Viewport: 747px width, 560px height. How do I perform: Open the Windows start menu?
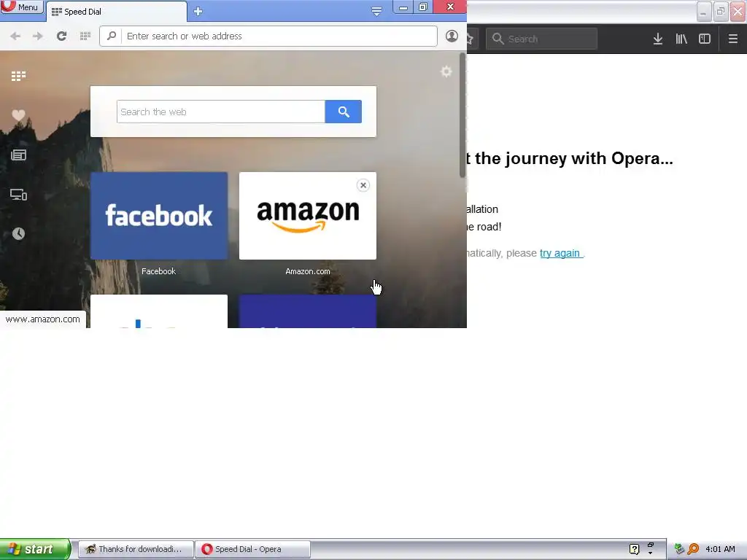(35, 549)
